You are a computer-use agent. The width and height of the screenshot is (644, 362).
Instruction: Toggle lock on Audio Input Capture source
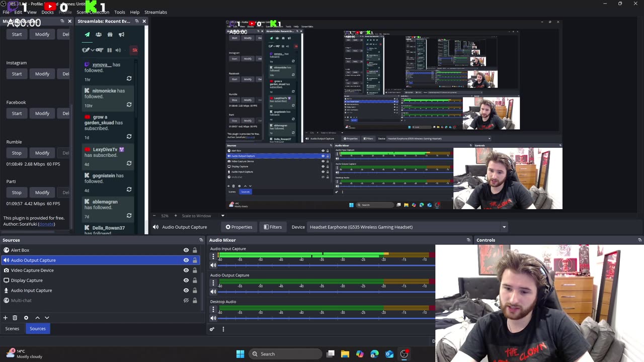pyautogui.click(x=195, y=290)
